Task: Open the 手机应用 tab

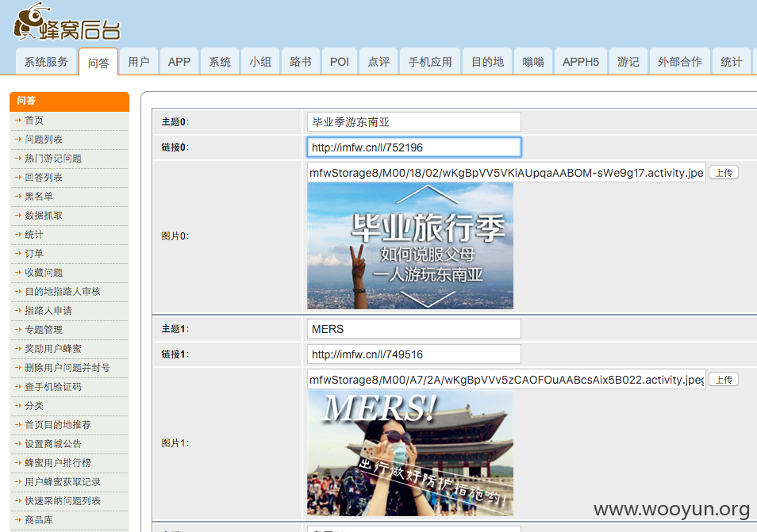Action: (x=429, y=62)
